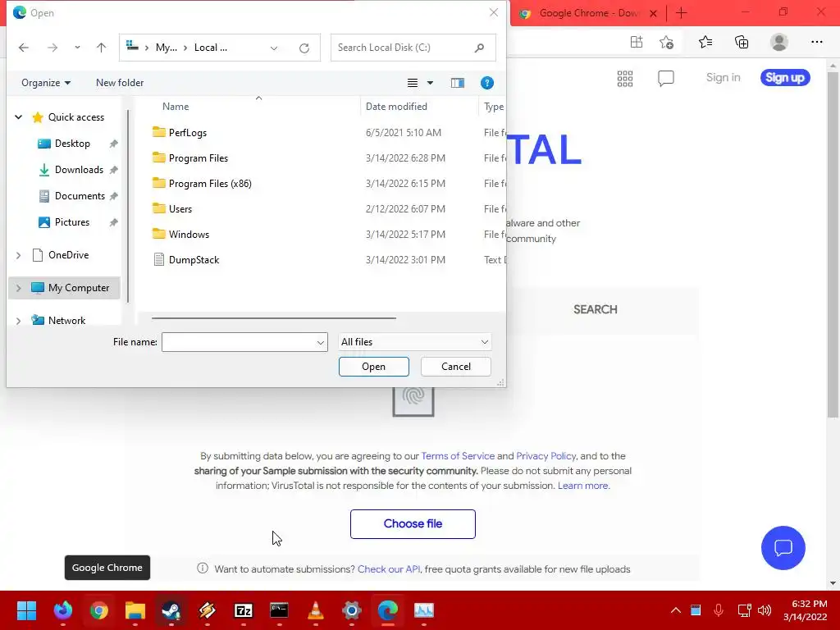This screenshot has height=630, width=840.
Task: Open the view options dropdown arrow
Action: [430, 83]
